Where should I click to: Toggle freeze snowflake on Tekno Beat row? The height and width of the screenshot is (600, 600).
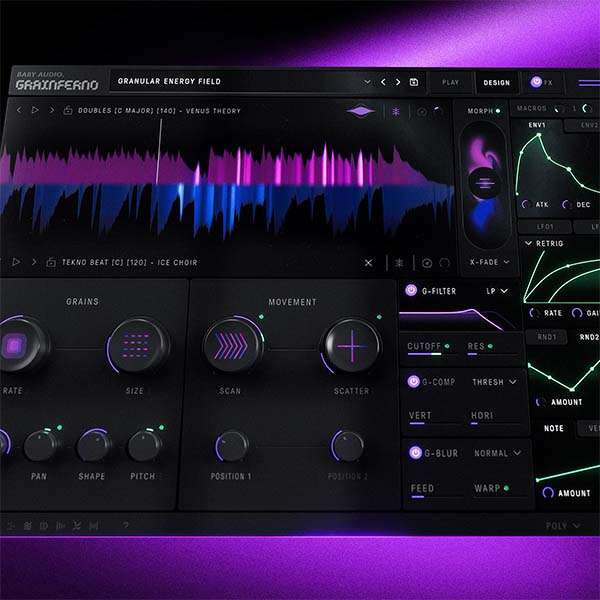click(x=399, y=263)
